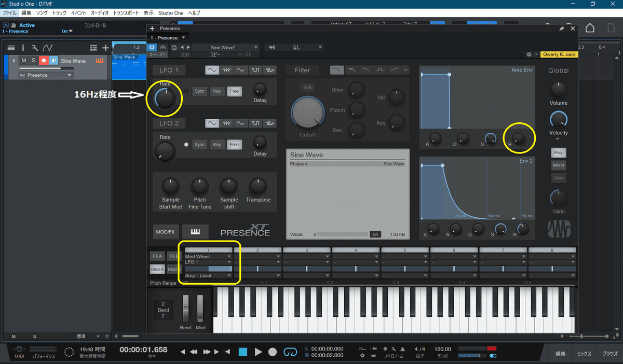Open the Qwerty Keyboard input dropdown
The image size is (623, 364).
[559, 54]
